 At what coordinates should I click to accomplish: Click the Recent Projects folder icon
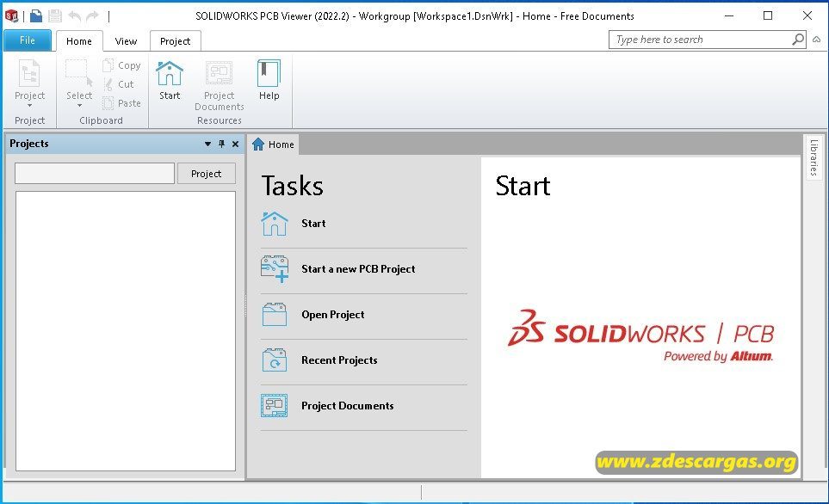[x=275, y=360]
